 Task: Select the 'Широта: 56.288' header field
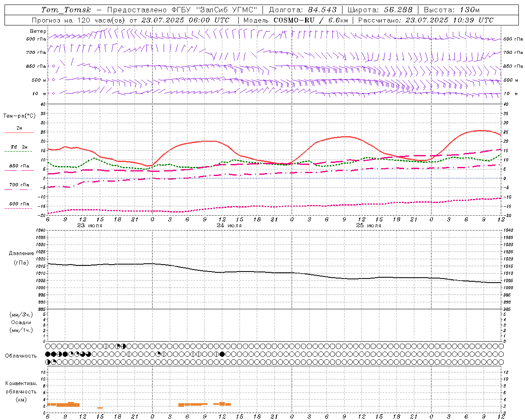[380, 10]
